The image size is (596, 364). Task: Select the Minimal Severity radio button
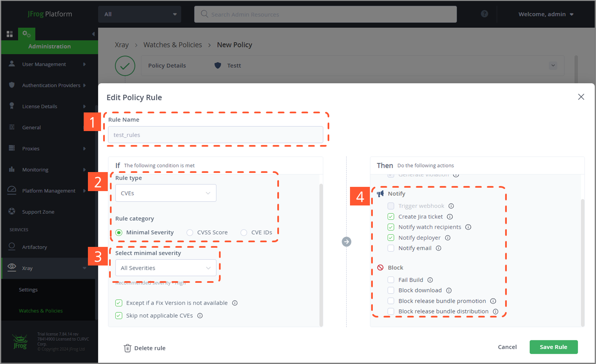coord(119,233)
